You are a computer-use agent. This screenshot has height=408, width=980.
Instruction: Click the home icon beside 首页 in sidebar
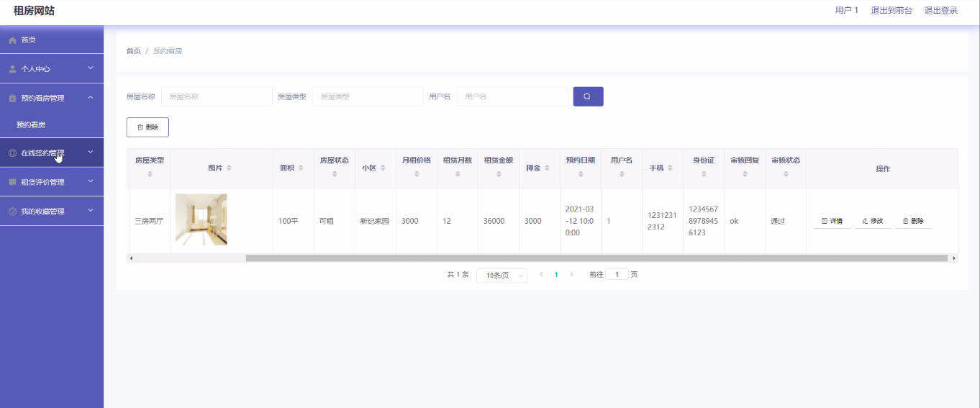12,40
